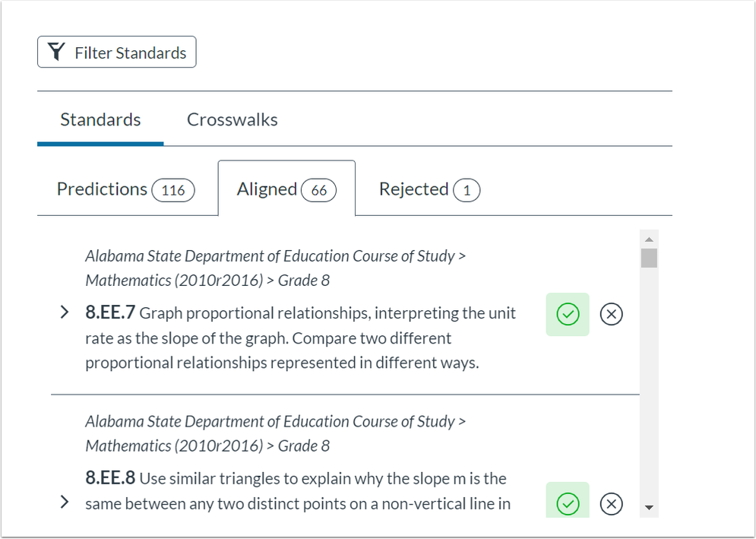Reject 8.EE.7 with the X icon
Viewport: 756px width, 539px height.
[x=611, y=314]
